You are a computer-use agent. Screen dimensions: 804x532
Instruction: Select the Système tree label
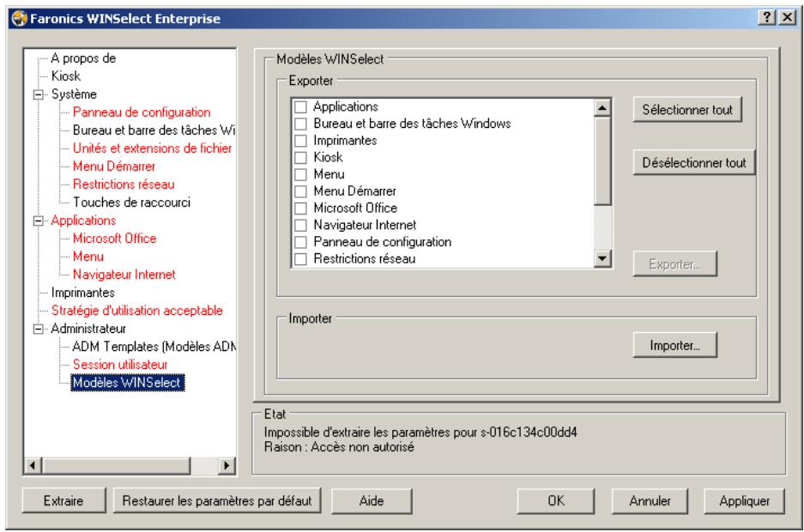click(74, 94)
